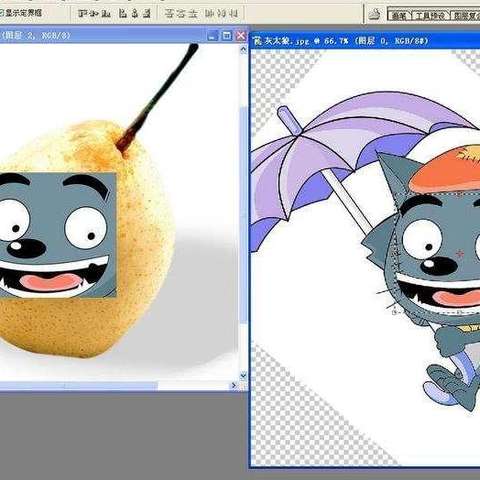
Task: Maximize the pear document window
Action: coord(227,36)
